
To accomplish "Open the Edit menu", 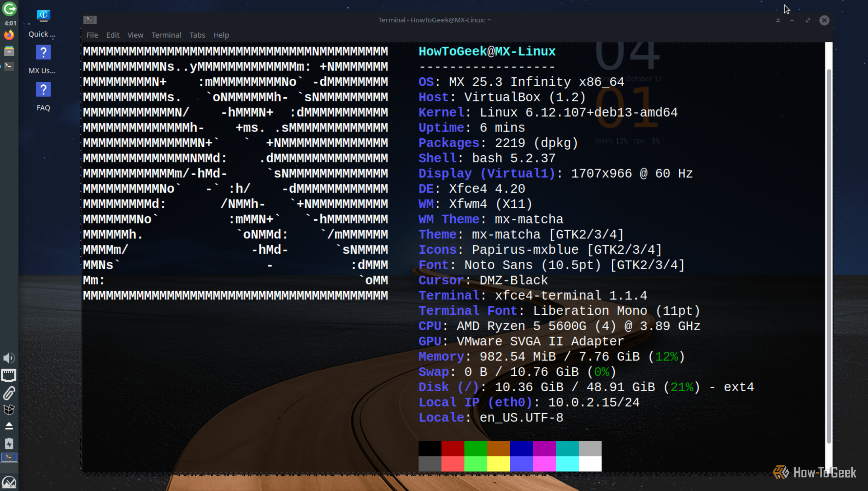I will (x=113, y=35).
